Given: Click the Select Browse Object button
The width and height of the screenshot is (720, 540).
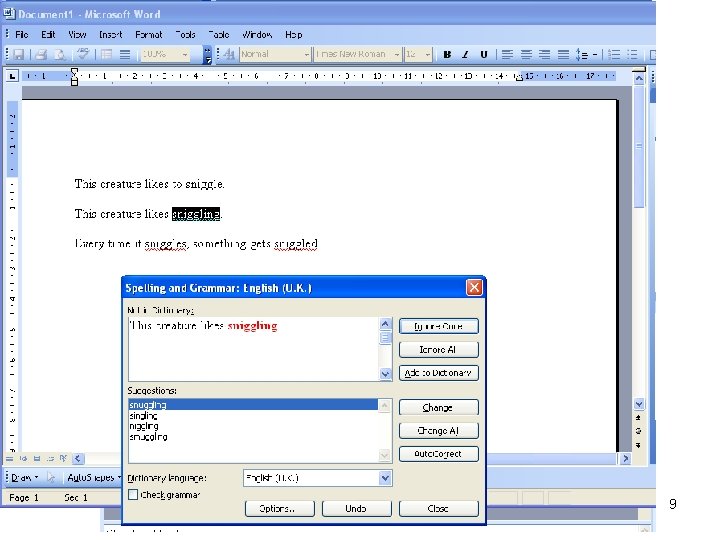Looking at the screenshot, I should click(638, 431).
